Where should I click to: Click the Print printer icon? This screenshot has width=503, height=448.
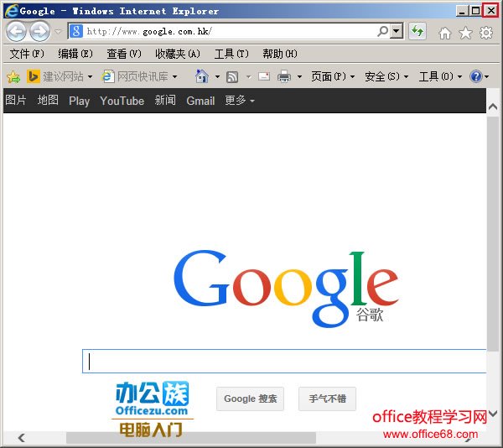[x=284, y=76]
